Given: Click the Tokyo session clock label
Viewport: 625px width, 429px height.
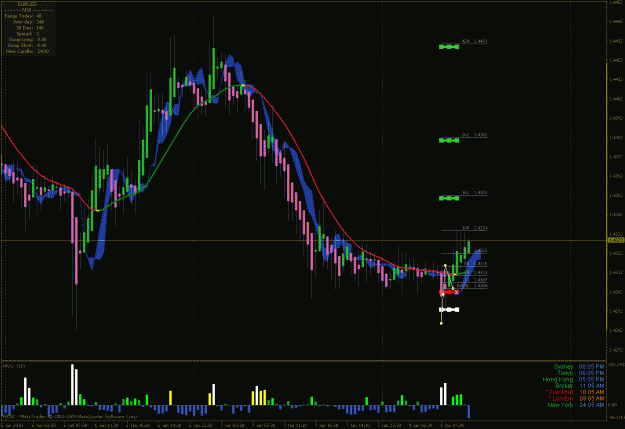Looking at the screenshot, I should (x=565, y=373).
